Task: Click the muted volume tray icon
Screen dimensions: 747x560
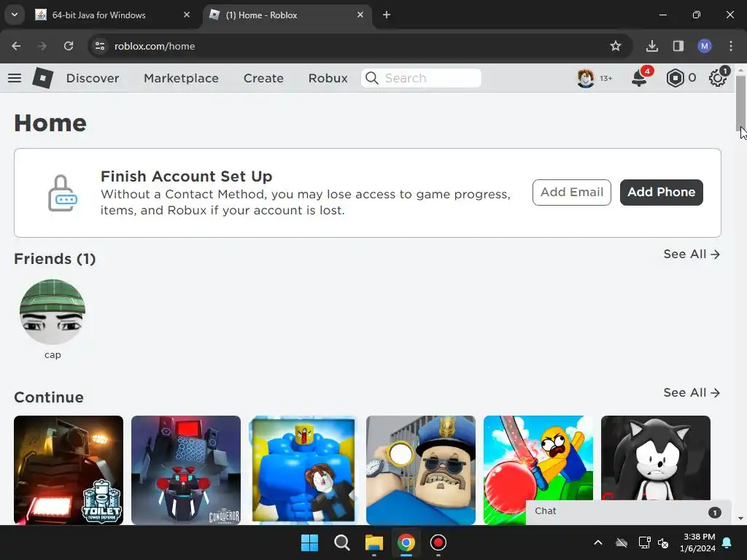Action: [662, 542]
